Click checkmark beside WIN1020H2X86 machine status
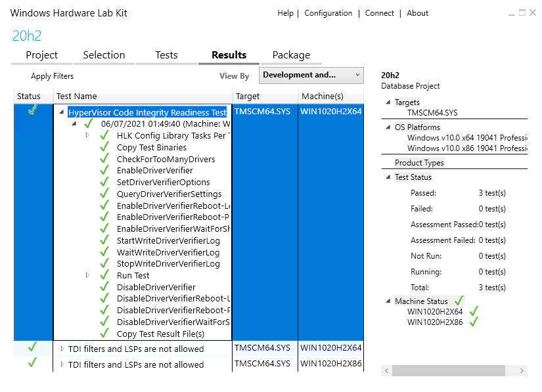 [474, 322]
